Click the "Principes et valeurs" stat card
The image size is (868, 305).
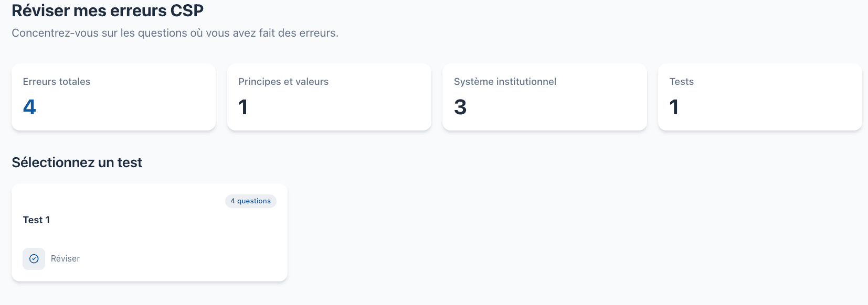pos(329,96)
